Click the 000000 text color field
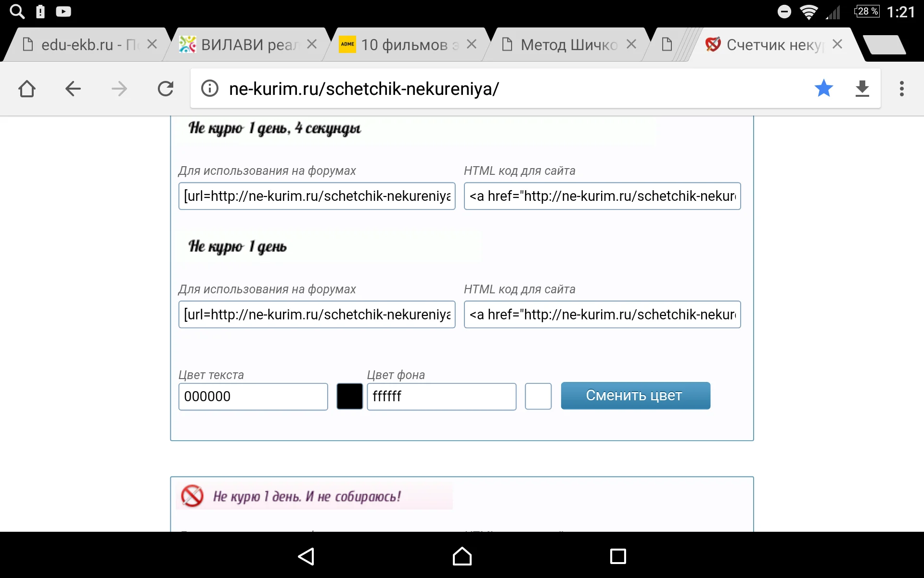The image size is (924, 578). (253, 396)
